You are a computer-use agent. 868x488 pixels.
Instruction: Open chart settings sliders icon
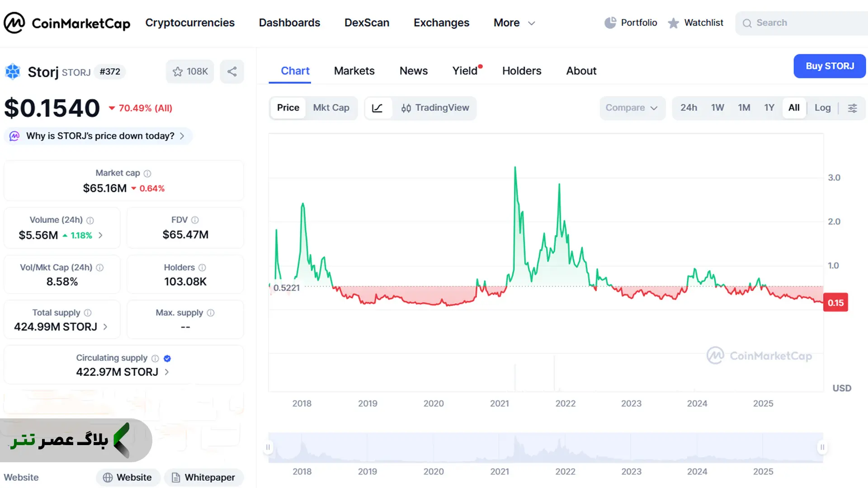852,108
